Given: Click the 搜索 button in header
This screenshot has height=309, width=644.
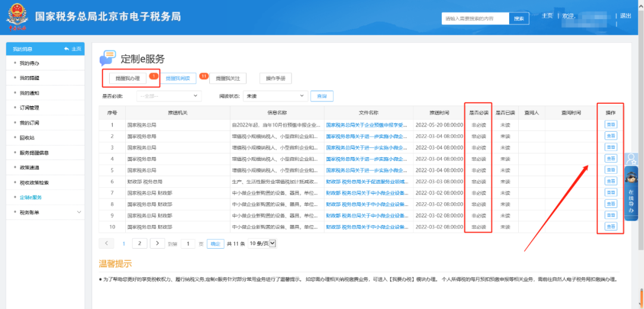Looking at the screenshot, I should coord(519,18).
